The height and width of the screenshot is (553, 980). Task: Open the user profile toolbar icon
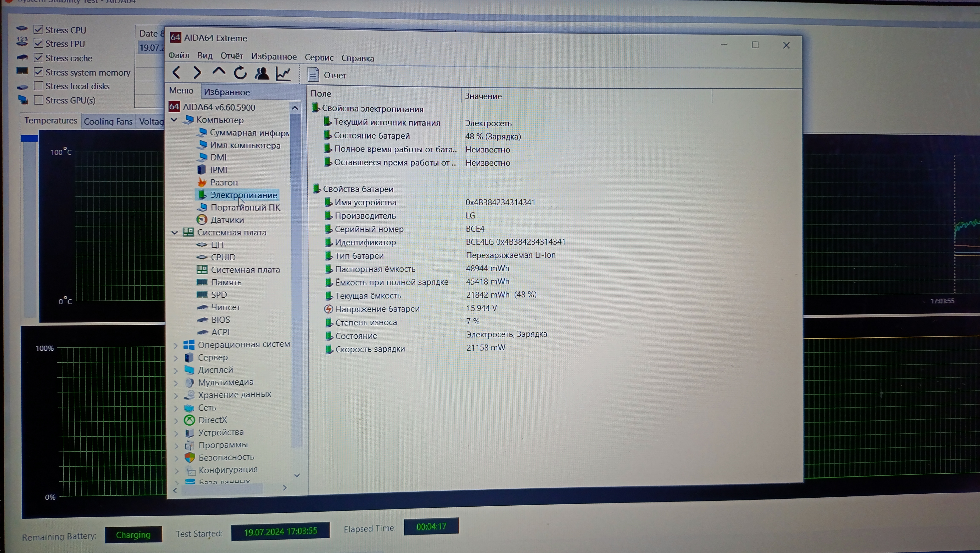tap(262, 73)
